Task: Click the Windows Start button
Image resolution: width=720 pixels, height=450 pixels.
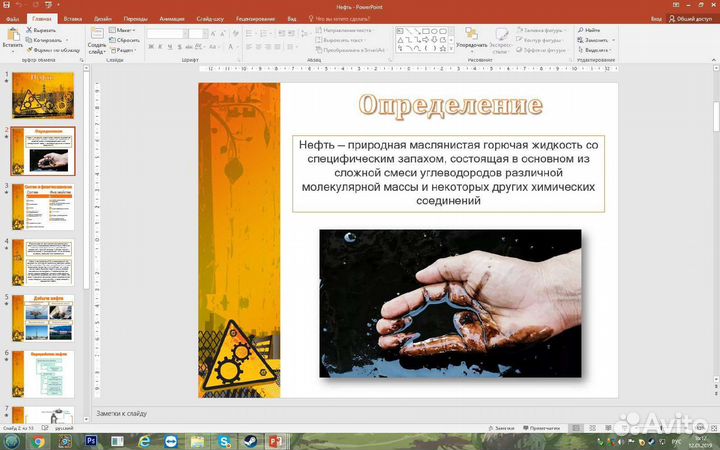Action: (12, 441)
